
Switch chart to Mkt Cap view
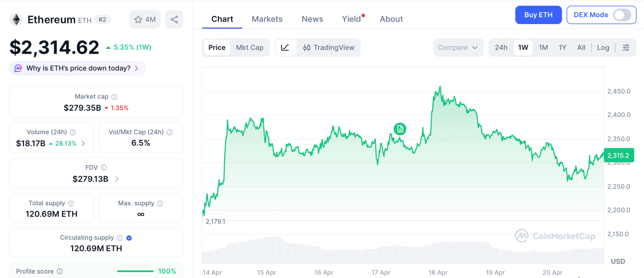[250, 47]
